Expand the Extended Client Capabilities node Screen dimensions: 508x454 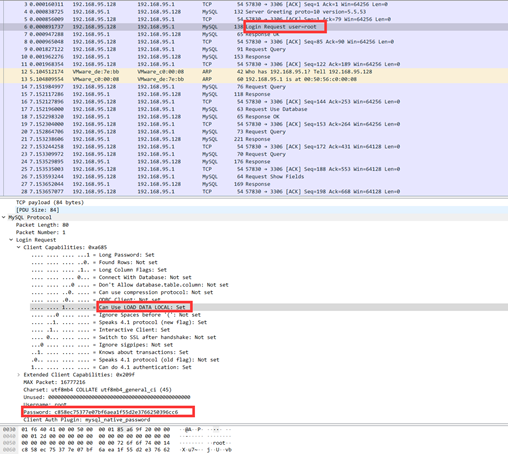click(19, 375)
